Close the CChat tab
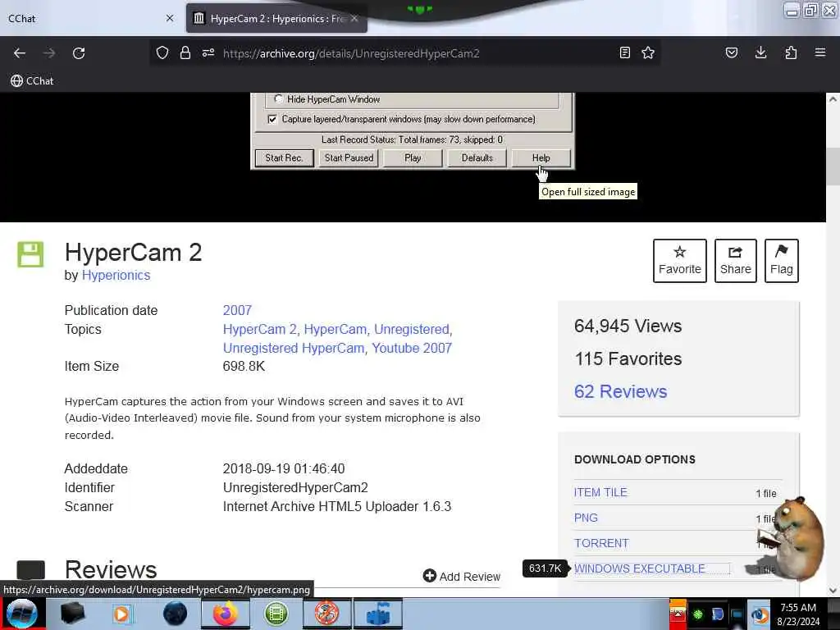Viewport: 840px width, 630px height. click(x=170, y=18)
